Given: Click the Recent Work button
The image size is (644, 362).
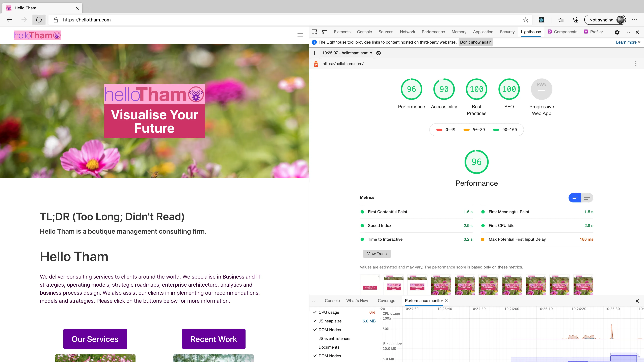Looking at the screenshot, I should click(214, 339).
